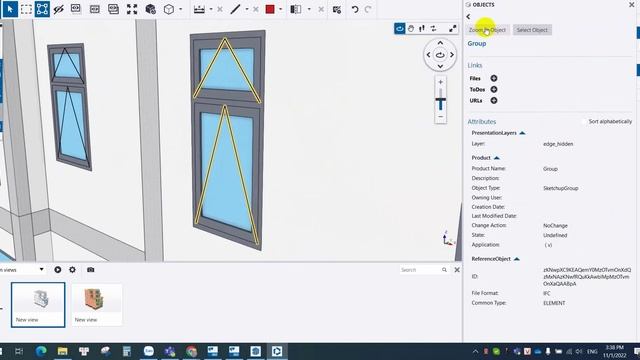Click the Zoom to Object button
Screen dimensions: 640x360
point(487,30)
